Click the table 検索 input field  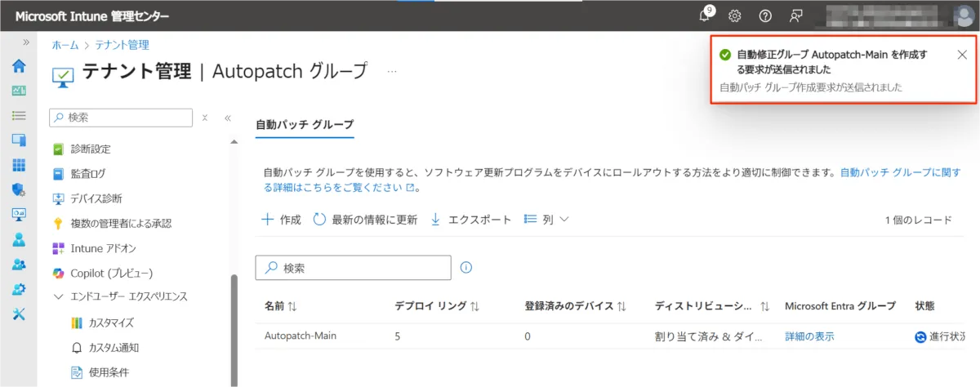[354, 267]
